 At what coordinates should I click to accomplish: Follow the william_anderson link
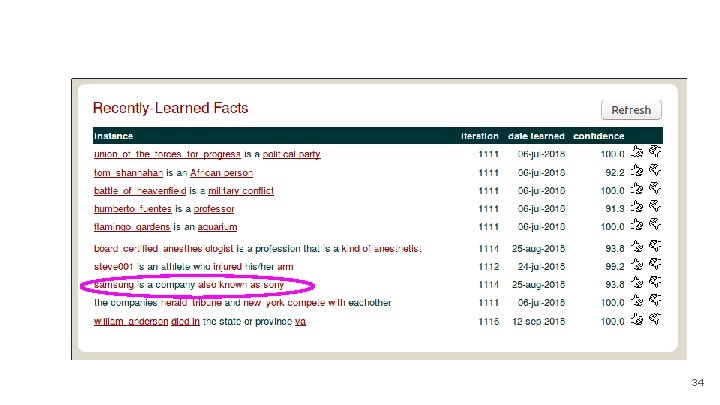point(131,321)
